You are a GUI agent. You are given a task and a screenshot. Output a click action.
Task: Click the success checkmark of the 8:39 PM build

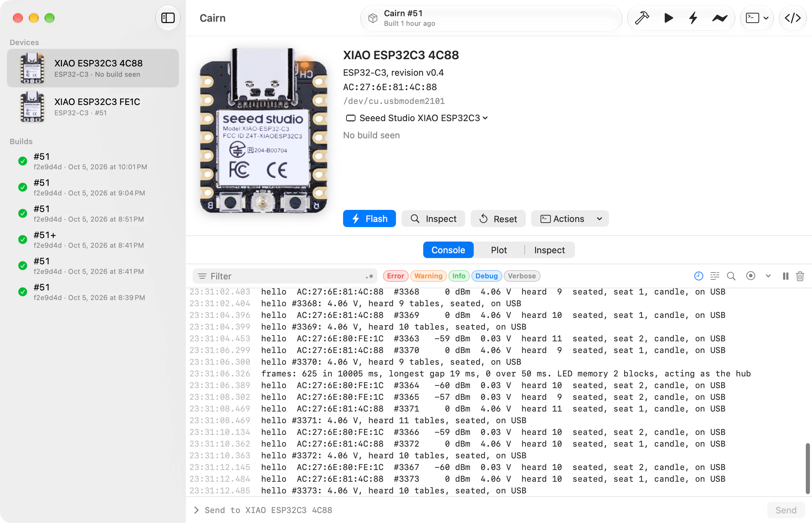click(23, 292)
